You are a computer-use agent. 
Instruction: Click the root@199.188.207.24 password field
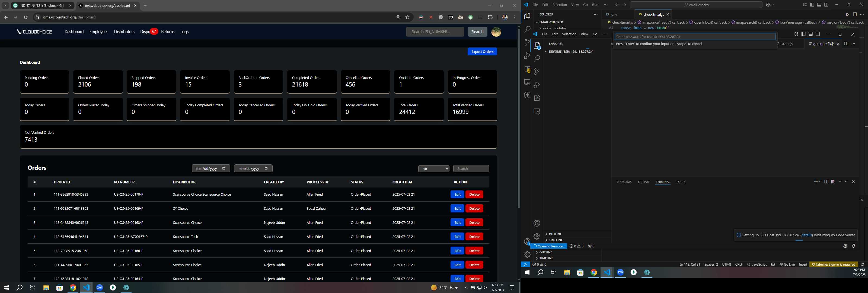click(x=695, y=37)
